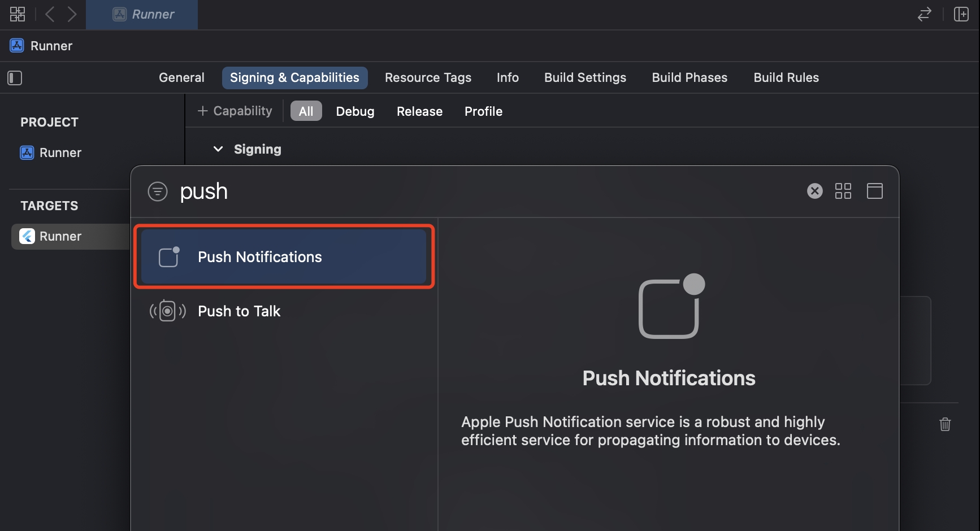980x531 pixels.
Task: Open the Build Settings tab
Action: click(x=585, y=78)
